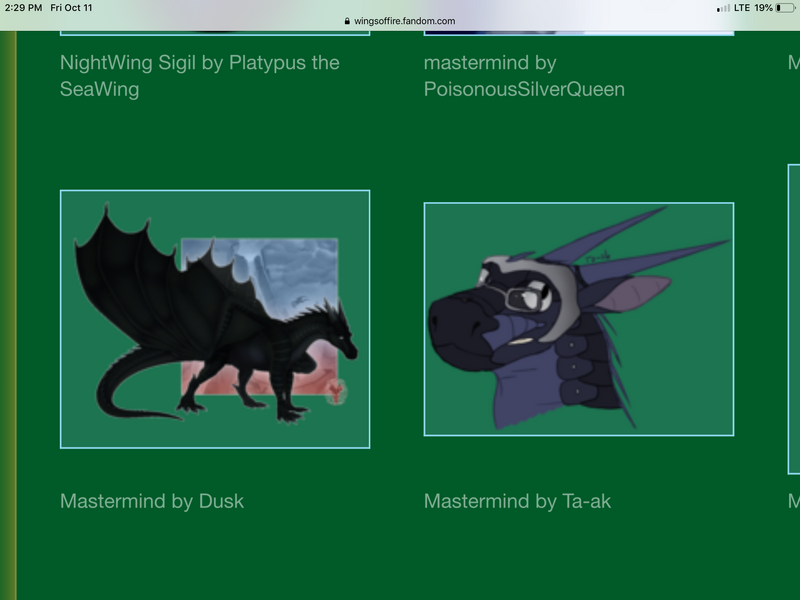Image resolution: width=800 pixels, height=600 pixels.
Task: Open the cut-off thumbnail above PoisonousSilverQueen caption
Action: click(579, 33)
